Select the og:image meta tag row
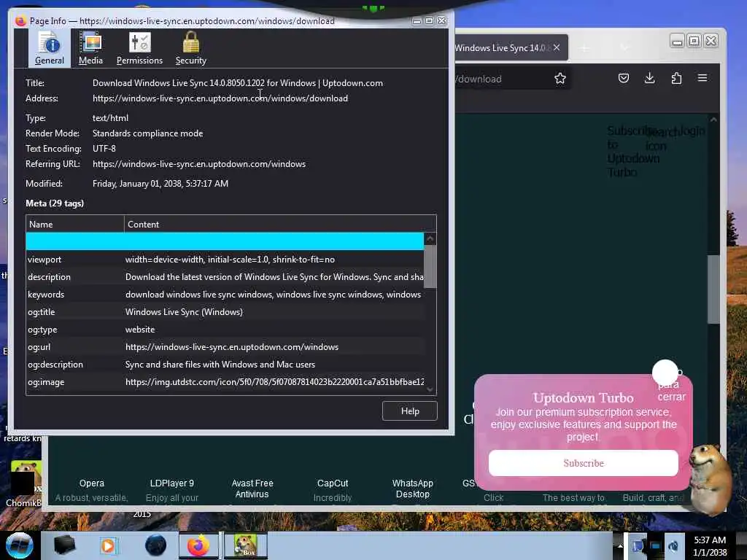 225,382
